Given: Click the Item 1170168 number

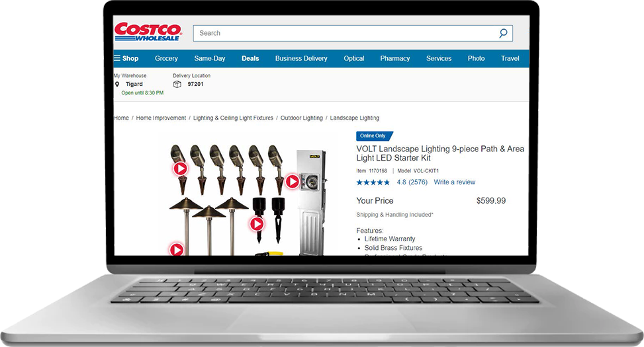Looking at the screenshot, I should (x=372, y=171).
